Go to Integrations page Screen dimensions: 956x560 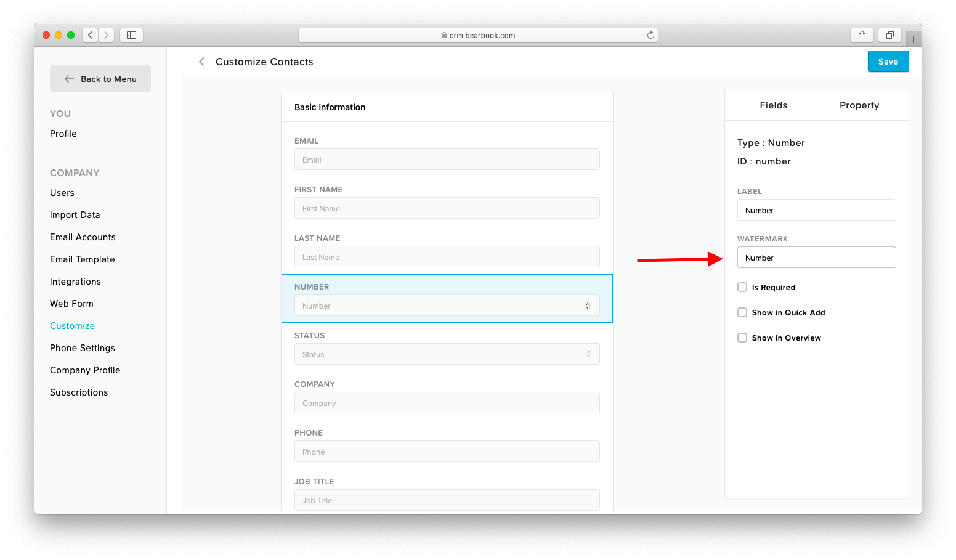coord(75,282)
